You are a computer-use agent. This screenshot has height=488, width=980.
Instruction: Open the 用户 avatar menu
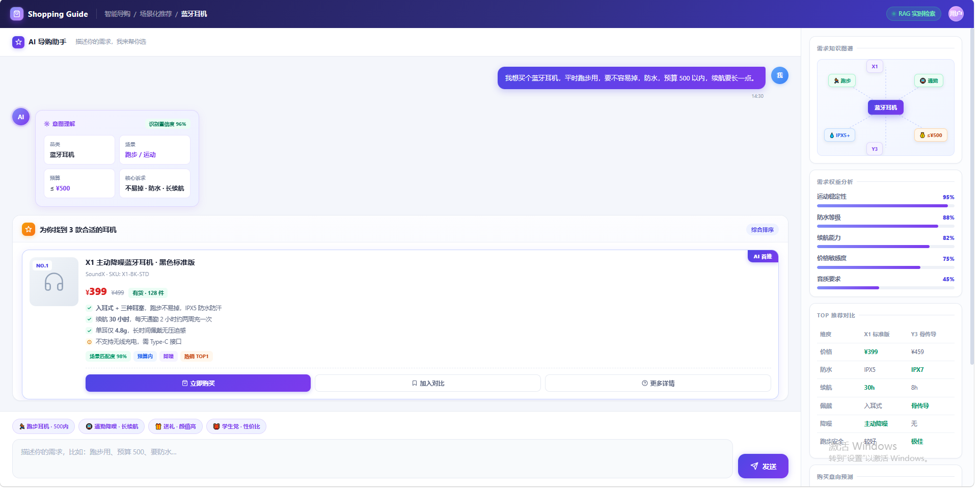click(956, 14)
